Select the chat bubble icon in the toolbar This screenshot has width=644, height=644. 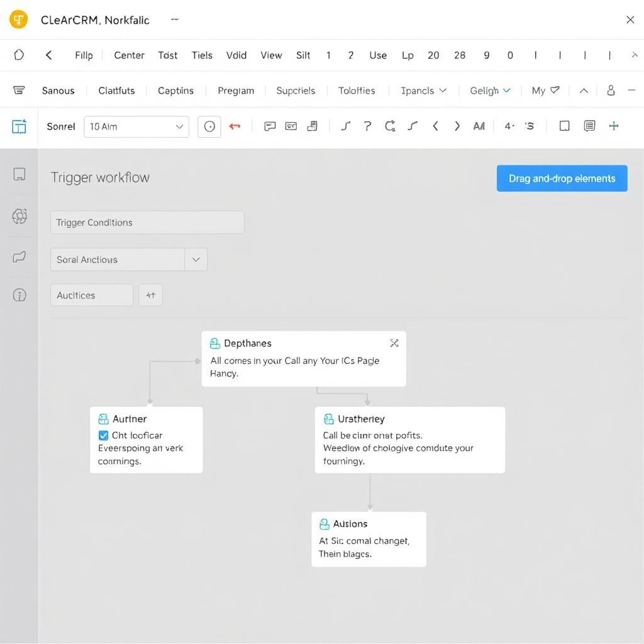point(270,126)
